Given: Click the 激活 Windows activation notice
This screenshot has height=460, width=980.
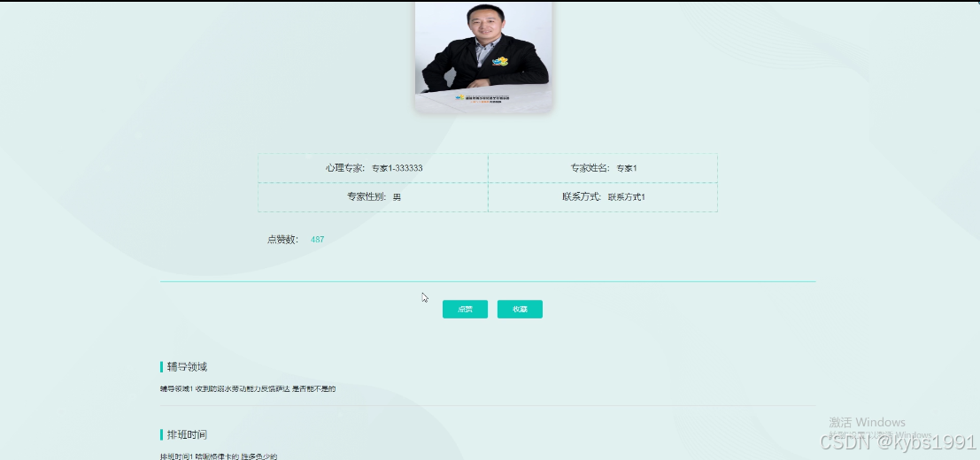Looking at the screenshot, I should [x=867, y=423].
